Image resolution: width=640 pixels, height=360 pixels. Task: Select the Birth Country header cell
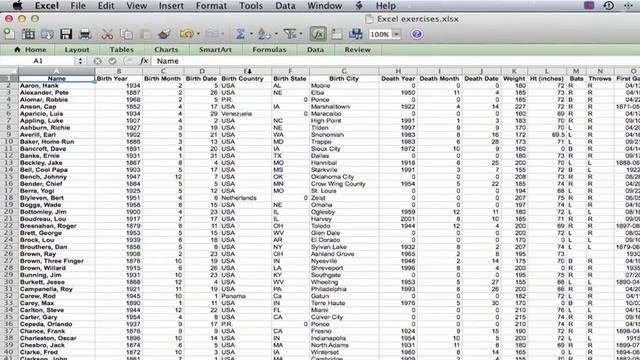tap(246, 78)
